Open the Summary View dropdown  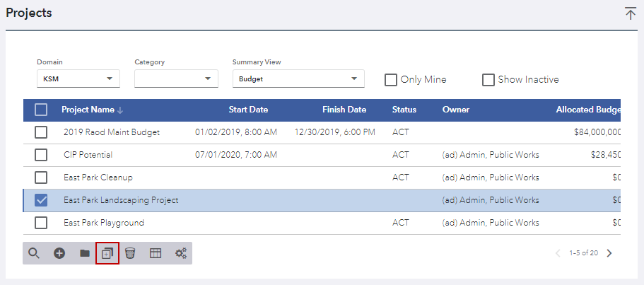298,78
